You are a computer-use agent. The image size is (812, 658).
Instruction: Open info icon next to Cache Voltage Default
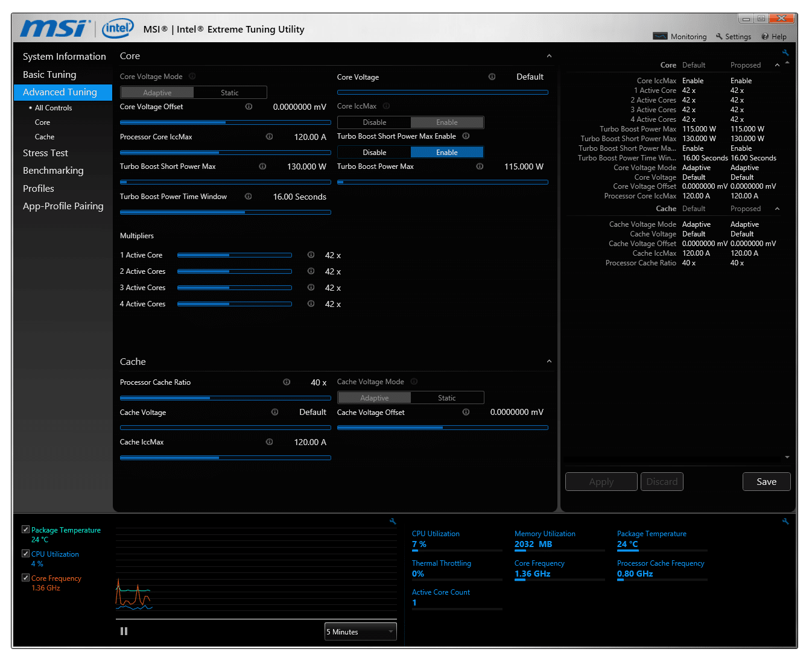point(274,413)
